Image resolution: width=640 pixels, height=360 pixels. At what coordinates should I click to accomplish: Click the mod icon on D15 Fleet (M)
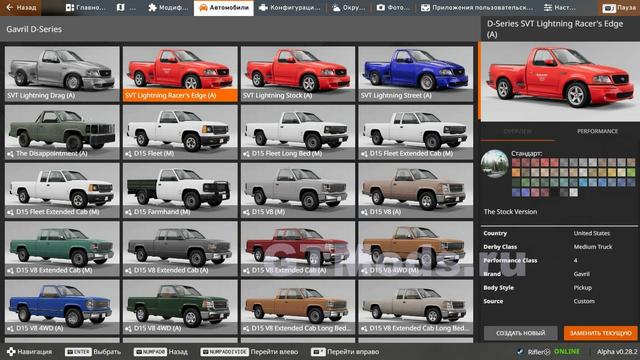[x=128, y=154]
